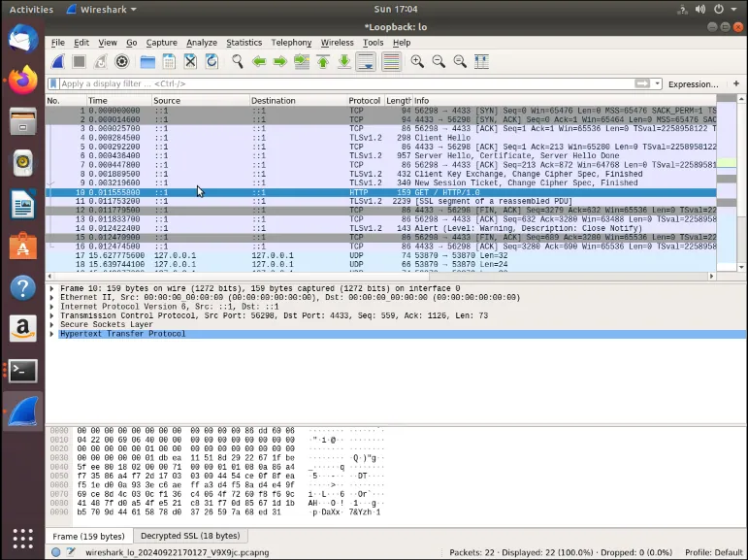
Task: Stop the running capture
Action: click(80, 61)
